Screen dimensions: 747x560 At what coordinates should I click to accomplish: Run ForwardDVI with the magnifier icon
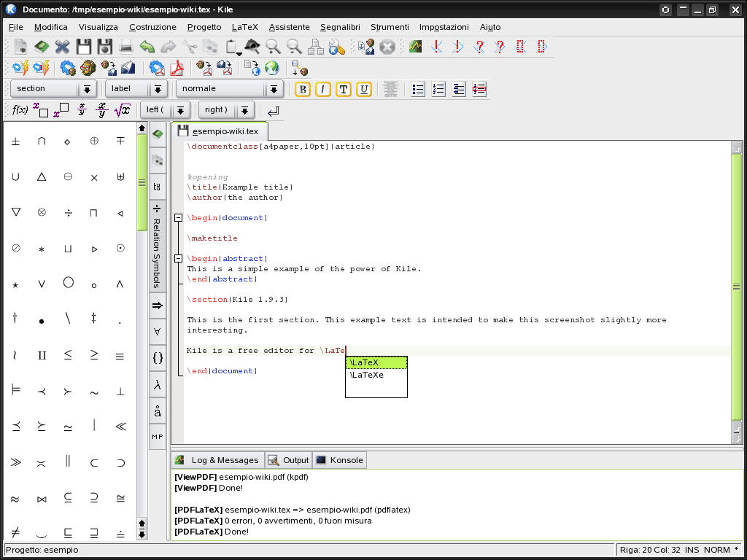(300, 68)
